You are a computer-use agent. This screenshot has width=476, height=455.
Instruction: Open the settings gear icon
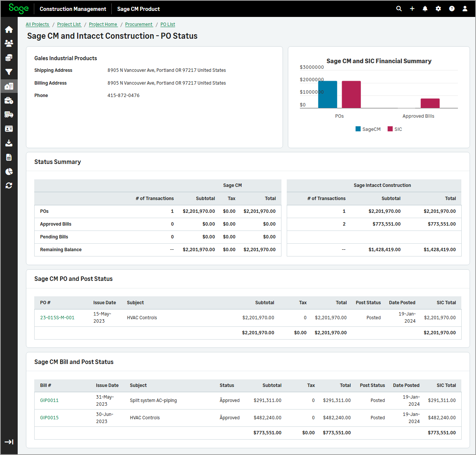pos(438,9)
